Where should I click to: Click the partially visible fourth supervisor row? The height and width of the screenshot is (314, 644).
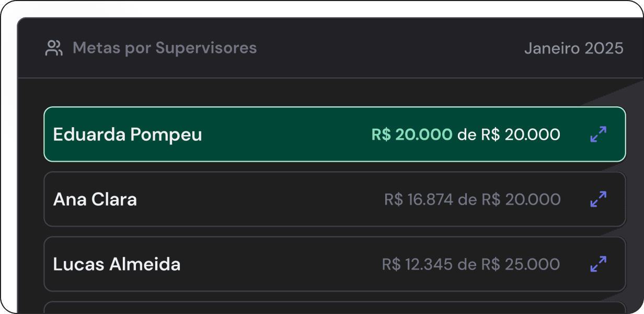click(x=335, y=308)
